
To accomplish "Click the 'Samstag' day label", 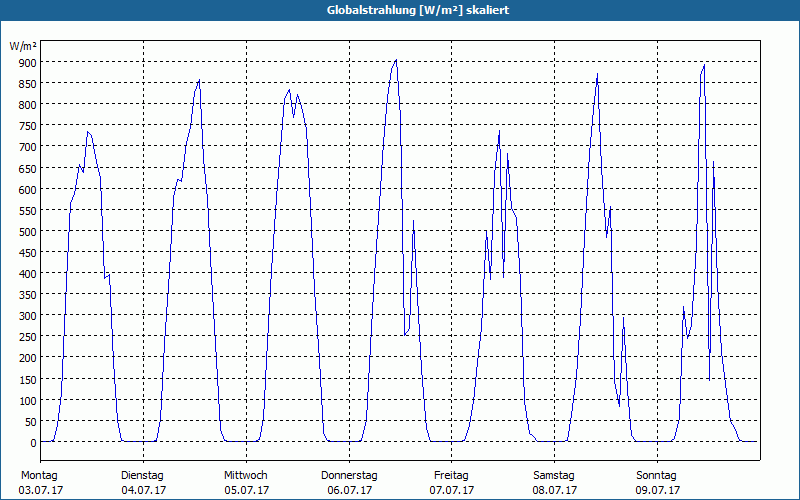I will coord(554,475).
